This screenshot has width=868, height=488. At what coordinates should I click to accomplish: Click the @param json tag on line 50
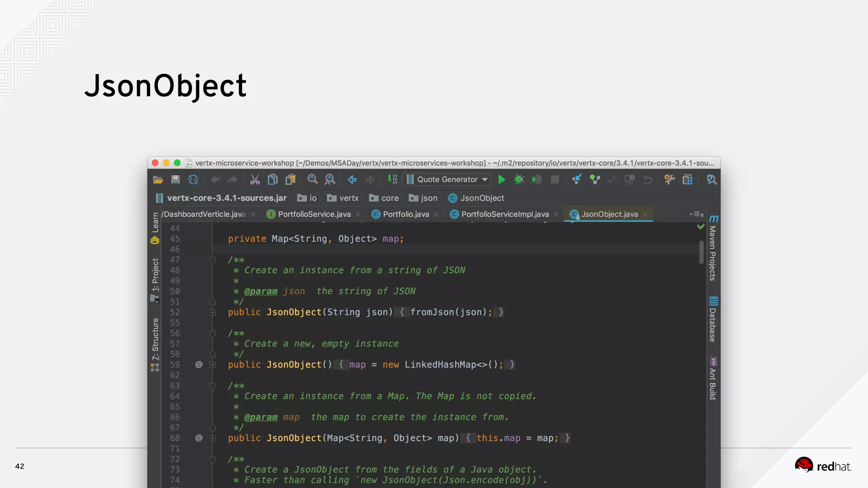click(x=261, y=291)
